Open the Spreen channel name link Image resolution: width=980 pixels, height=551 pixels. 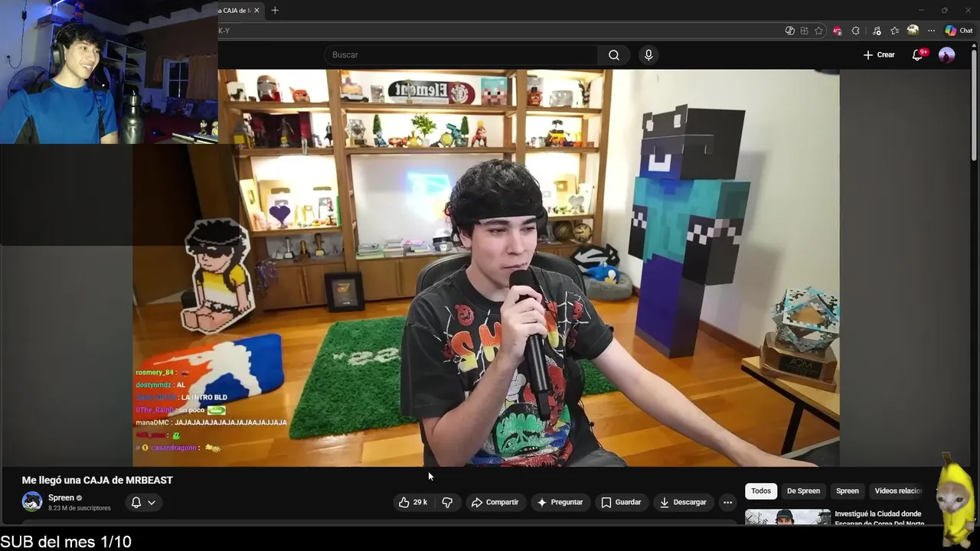tap(61, 497)
